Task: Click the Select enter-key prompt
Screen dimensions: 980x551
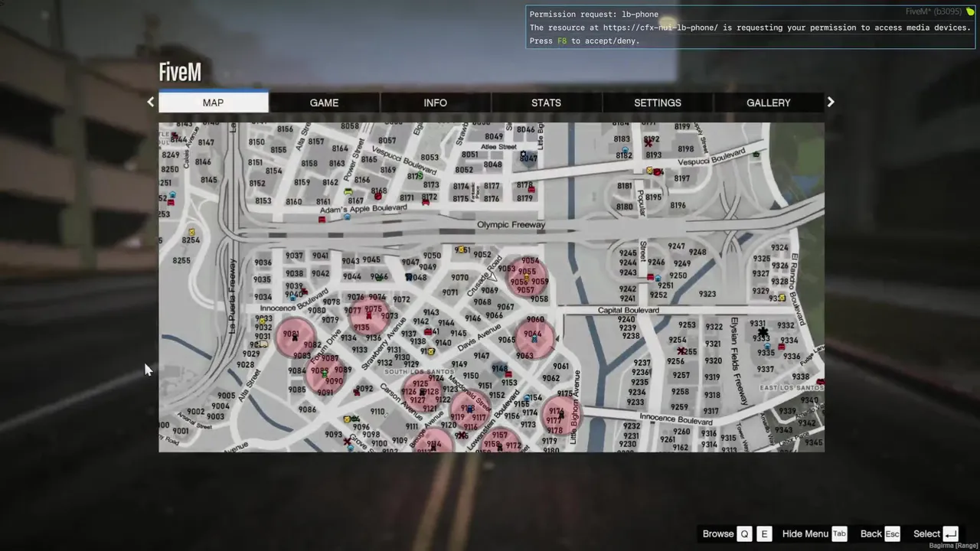Action: pos(936,533)
